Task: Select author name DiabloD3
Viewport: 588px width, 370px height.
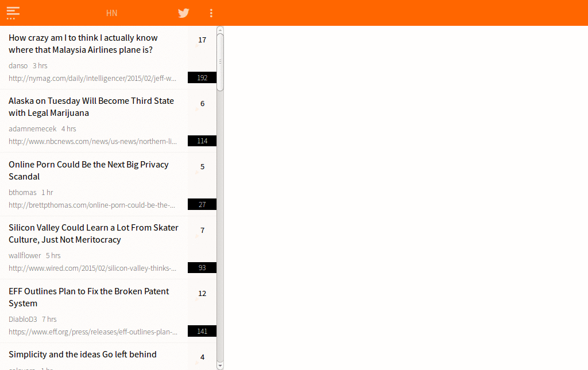Action: coord(23,319)
